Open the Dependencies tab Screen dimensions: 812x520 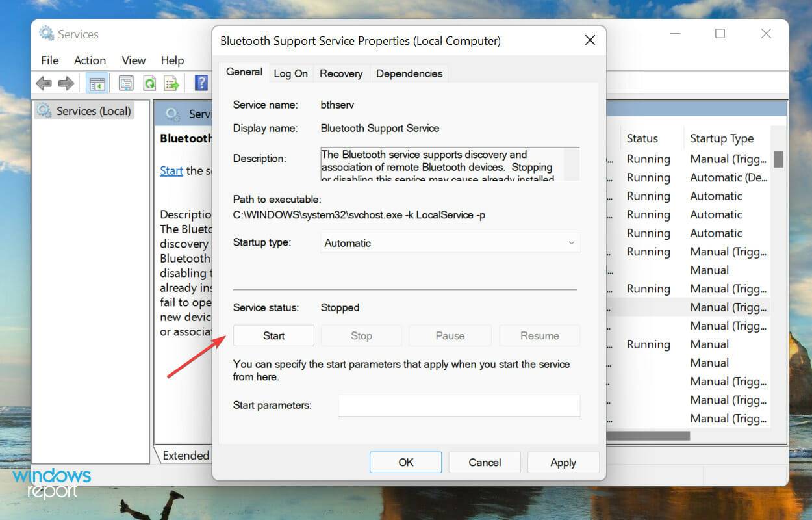click(x=409, y=73)
